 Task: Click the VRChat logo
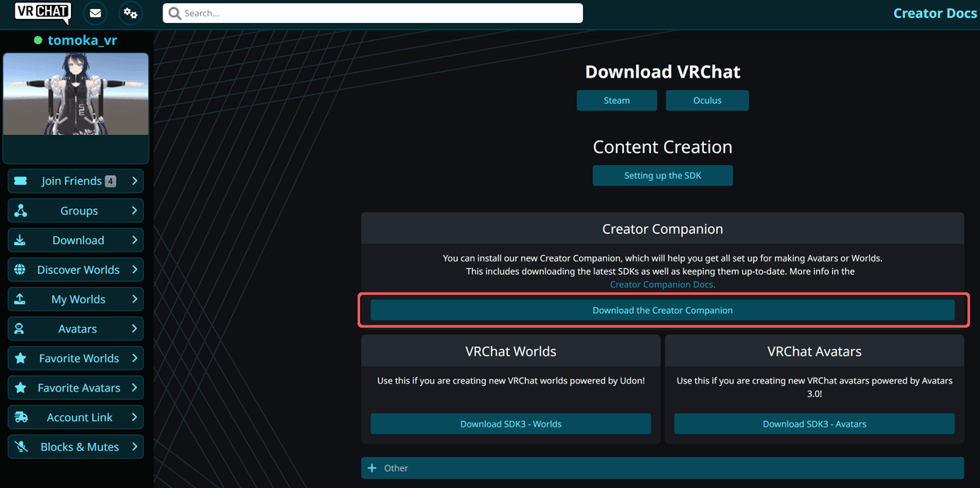point(42,13)
